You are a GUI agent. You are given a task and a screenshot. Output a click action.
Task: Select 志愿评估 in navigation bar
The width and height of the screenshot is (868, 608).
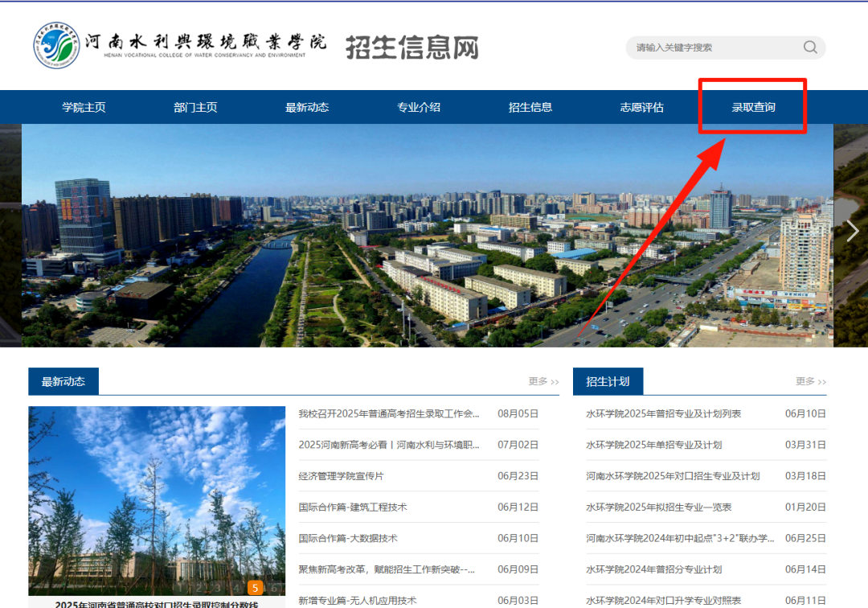641,107
